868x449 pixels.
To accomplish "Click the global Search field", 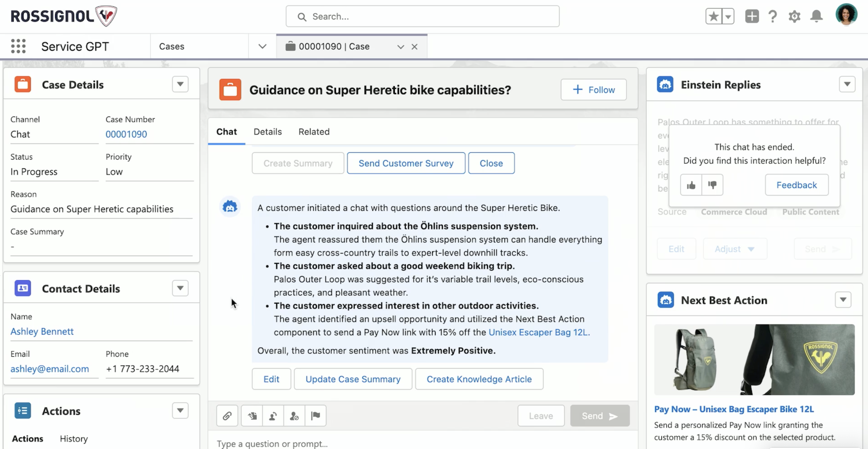I will pyautogui.click(x=423, y=16).
